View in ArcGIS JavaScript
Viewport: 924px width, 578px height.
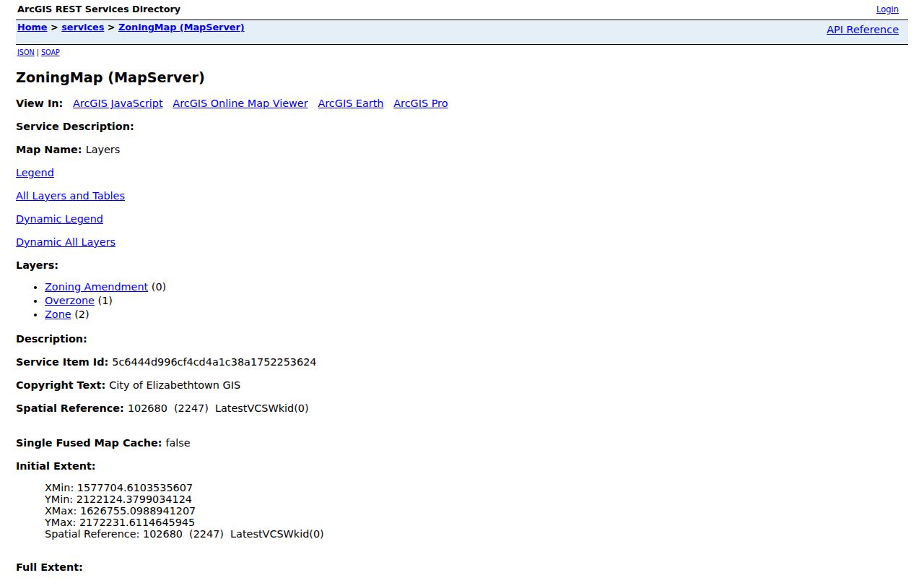tap(118, 103)
